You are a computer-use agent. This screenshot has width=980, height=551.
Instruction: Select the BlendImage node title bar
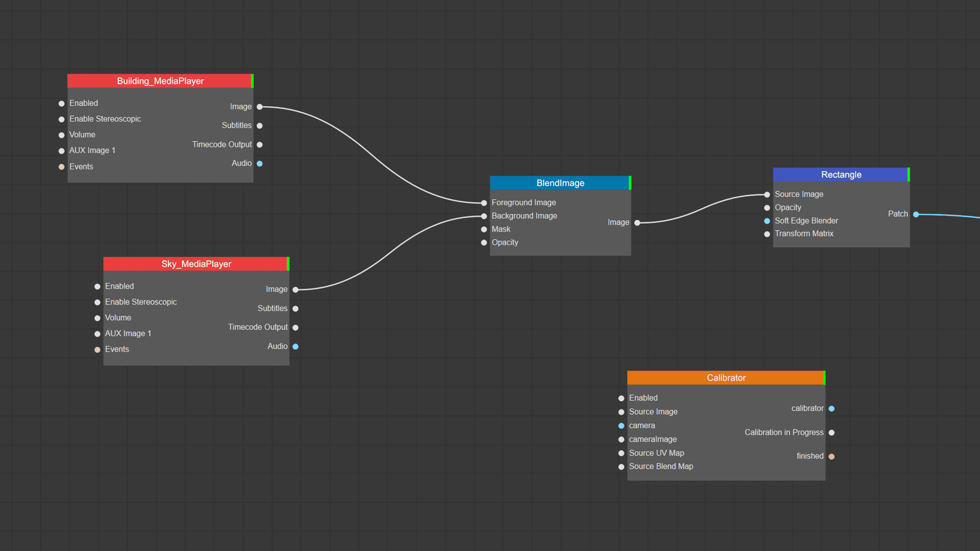pyautogui.click(x=560, y=183)
